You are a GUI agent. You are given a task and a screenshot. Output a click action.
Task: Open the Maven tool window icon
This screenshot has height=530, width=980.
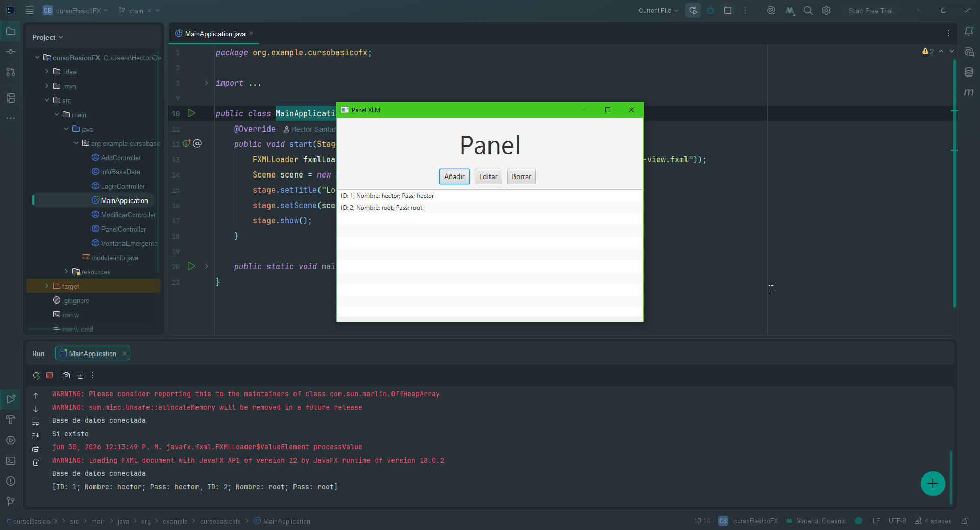(x=969, y=92)
